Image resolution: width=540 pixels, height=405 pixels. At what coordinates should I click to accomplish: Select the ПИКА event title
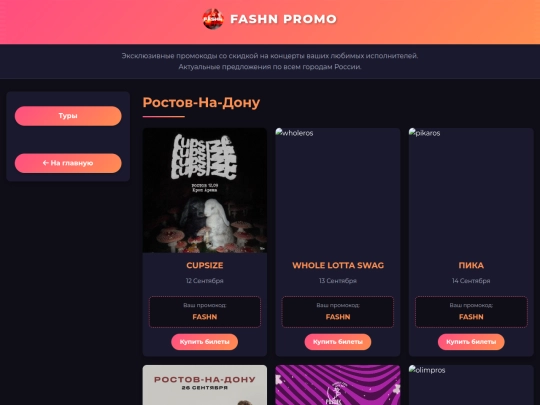(471, 265)
